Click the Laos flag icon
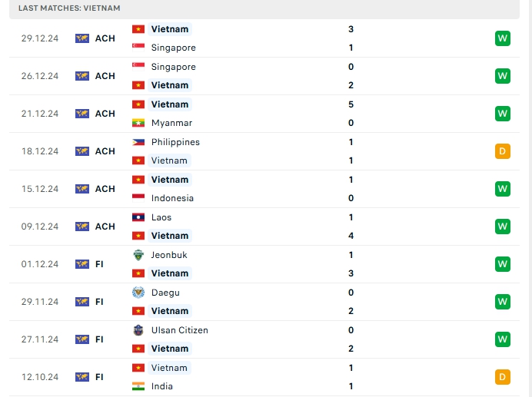This screenshot has width=532, height=397. [x=138, y=217]
